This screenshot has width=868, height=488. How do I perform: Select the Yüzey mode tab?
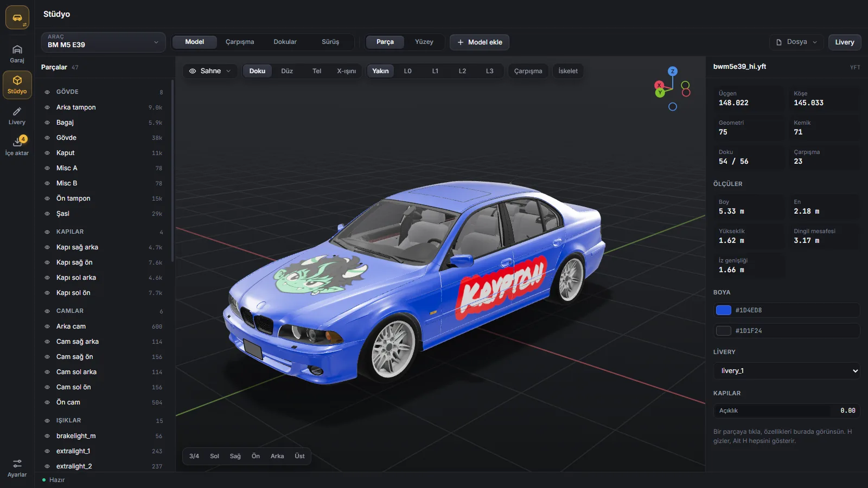click(424, 42)
